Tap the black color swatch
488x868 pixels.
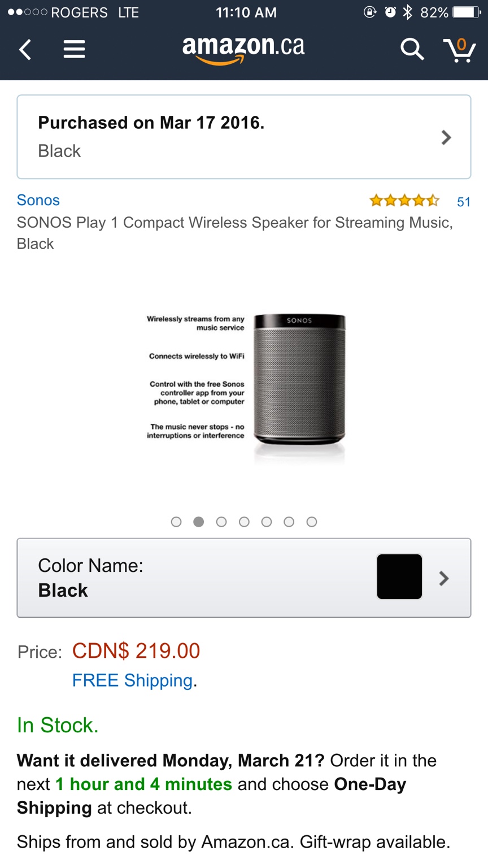click(x=399, y=576)
